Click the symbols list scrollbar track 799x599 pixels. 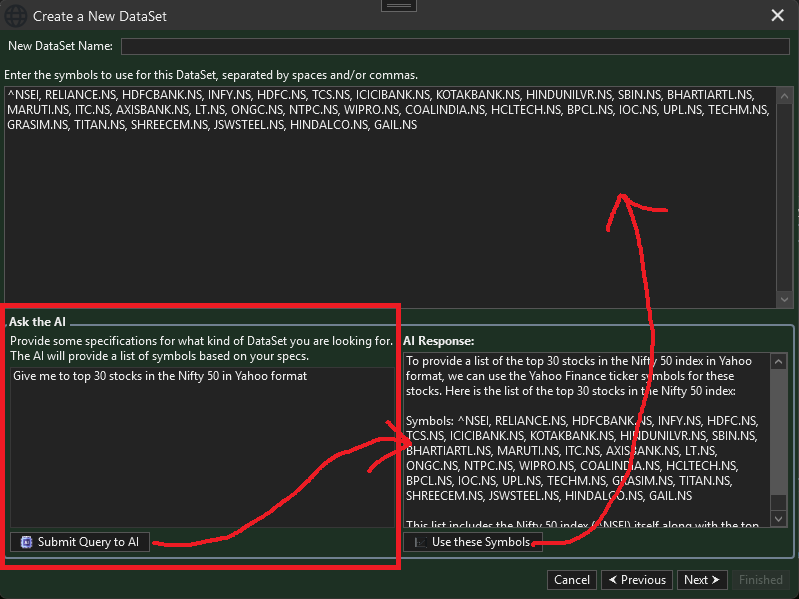786,200
